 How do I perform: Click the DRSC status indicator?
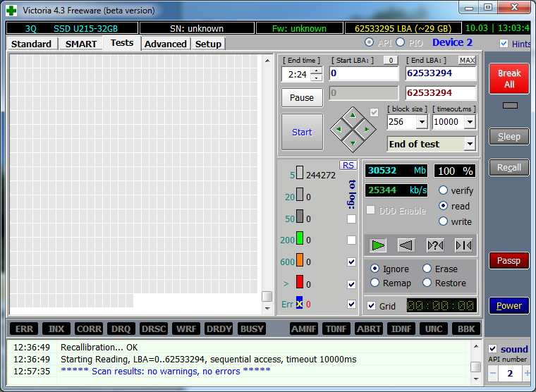154,329
